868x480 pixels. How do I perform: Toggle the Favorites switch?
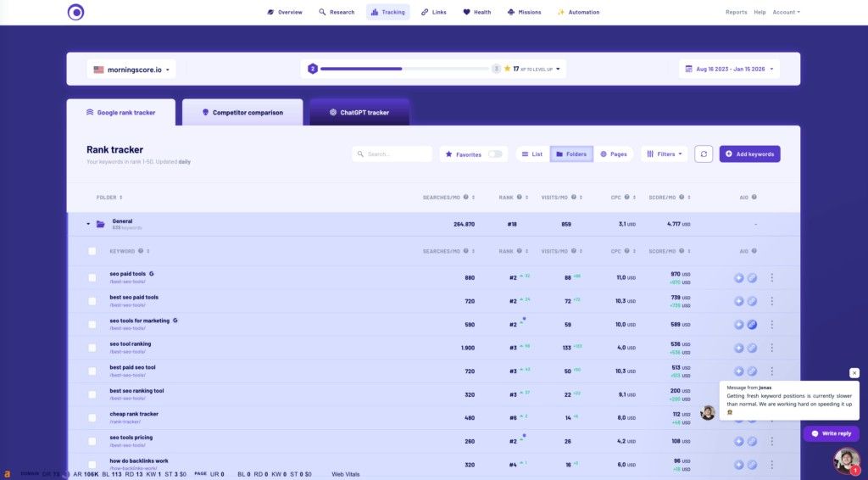(496, 154)
